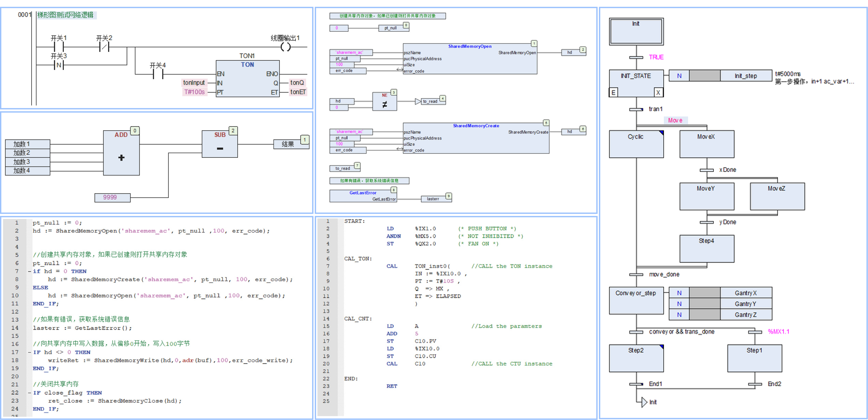The image size is (868, 420).
Task: Select the Step4 step box
Action: coord(707,249)
